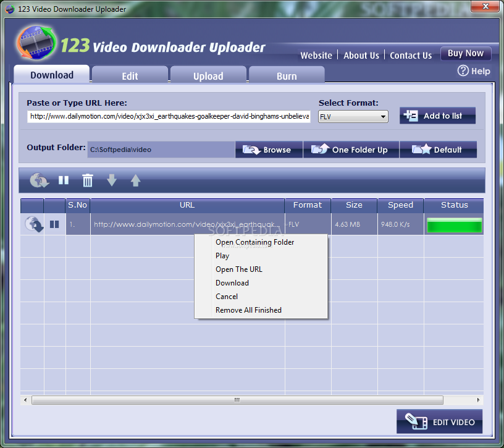The height and width of the screenshot is (448, 504).
Task: Click the Buy Now button
Action: click(466, 53)
